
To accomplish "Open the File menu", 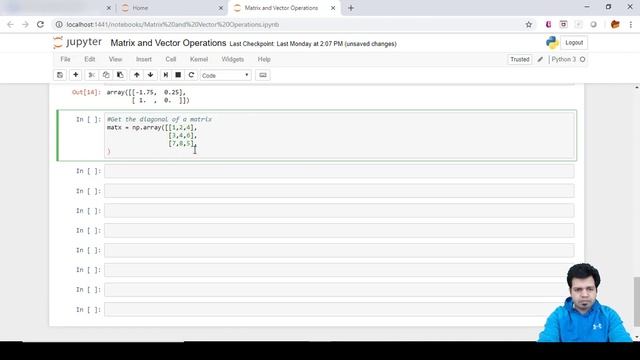I will click(65, 60).
